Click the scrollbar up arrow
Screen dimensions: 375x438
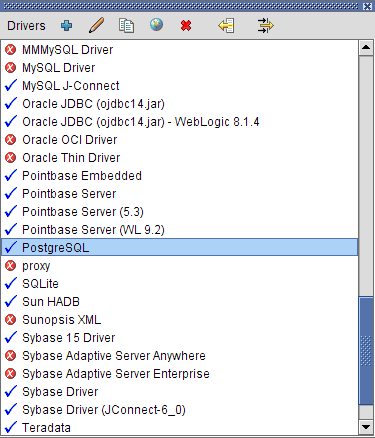coord(366,47)
